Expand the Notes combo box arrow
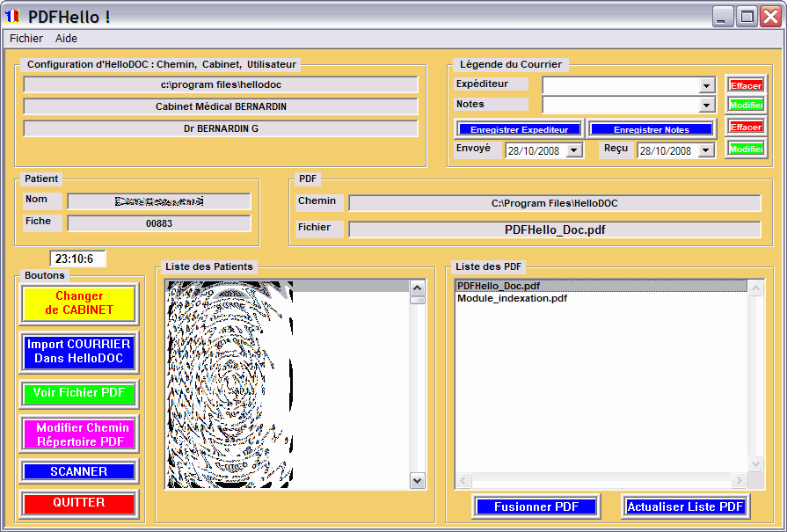This screenshot has width=787, height=532. click(706, 105)
